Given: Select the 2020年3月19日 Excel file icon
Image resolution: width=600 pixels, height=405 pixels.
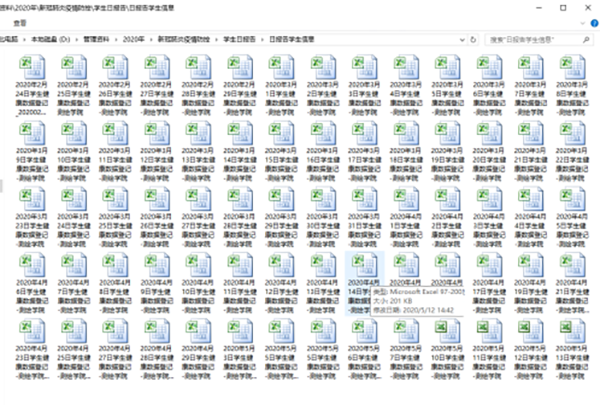Looking at the screenshot, I should pyautogui.click(x=448, y=133).
